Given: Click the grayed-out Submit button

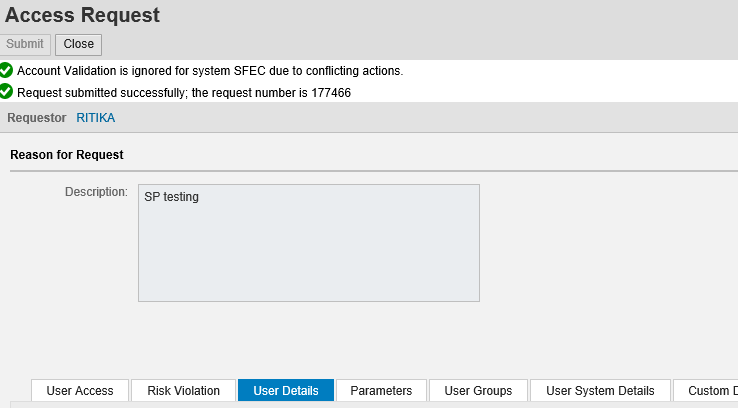Looking at the screenshot, I should [25, 44].
